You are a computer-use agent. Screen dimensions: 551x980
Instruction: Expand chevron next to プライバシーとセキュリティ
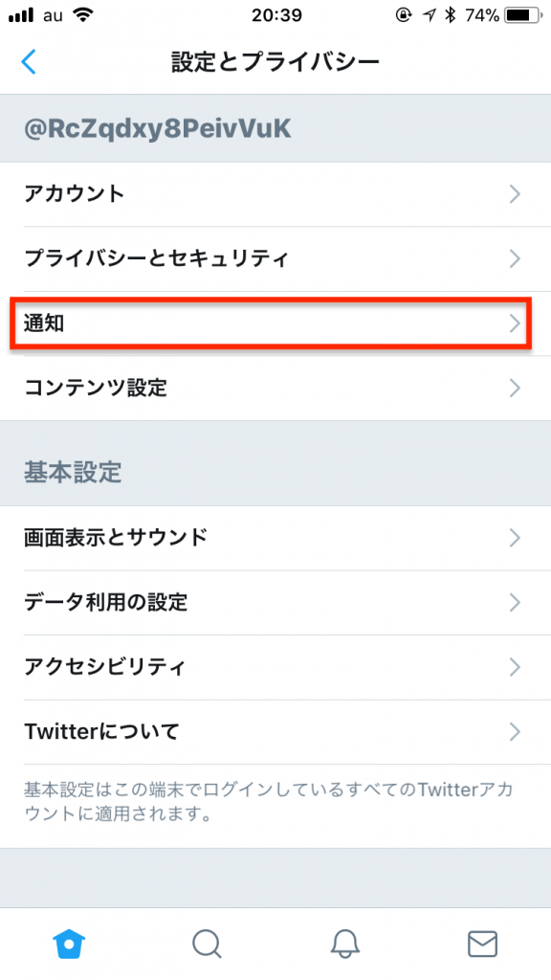point(515,258)
